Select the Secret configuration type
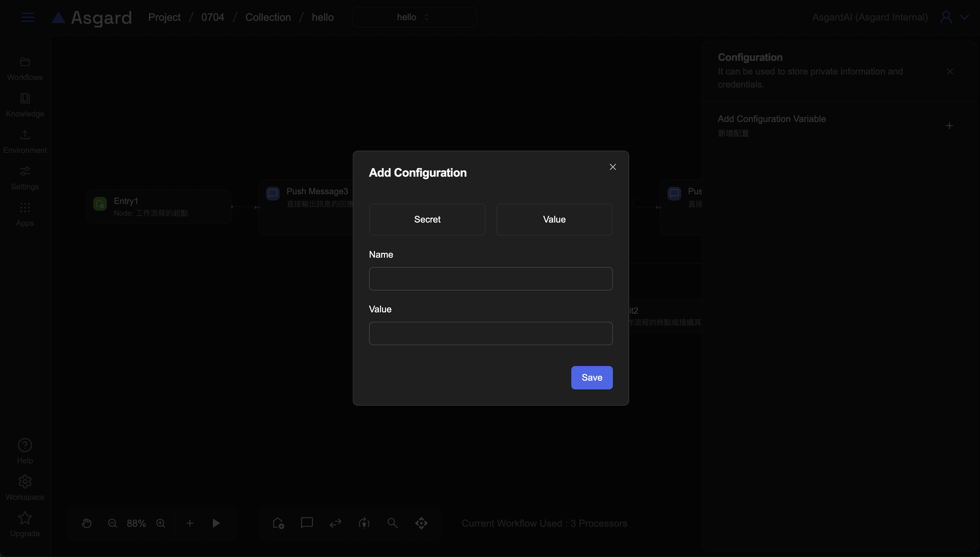 tap(427, 219)
